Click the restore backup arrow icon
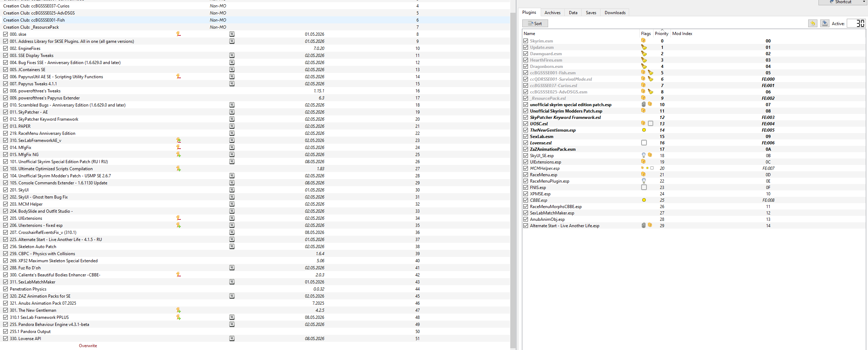 pos(812,23)
